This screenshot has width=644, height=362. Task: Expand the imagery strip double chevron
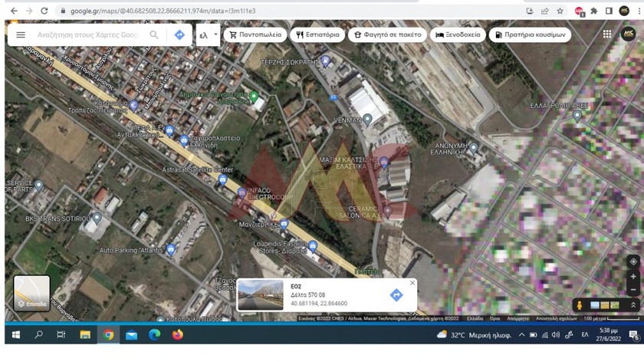(x=633, y=305)
